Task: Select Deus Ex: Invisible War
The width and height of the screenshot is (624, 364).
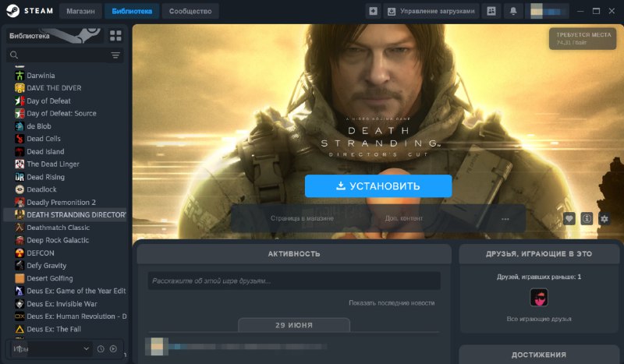Action: coord(62,303)
